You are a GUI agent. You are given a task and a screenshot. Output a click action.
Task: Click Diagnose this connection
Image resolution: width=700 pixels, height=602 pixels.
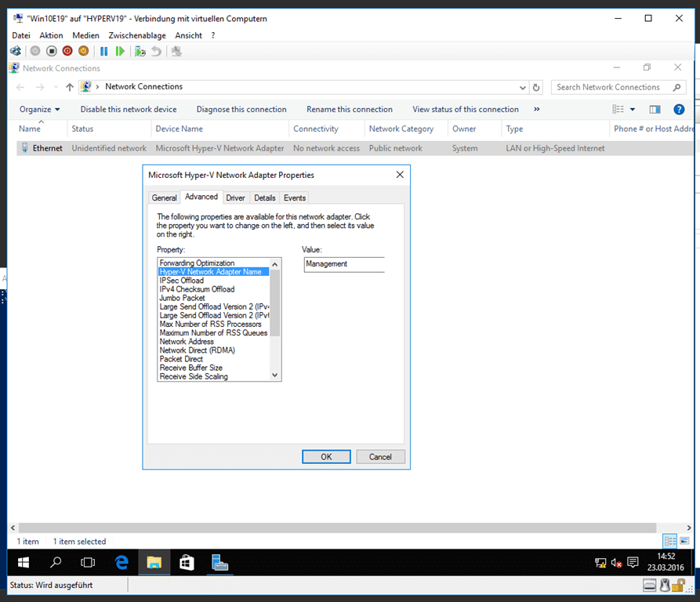(241, 109)
